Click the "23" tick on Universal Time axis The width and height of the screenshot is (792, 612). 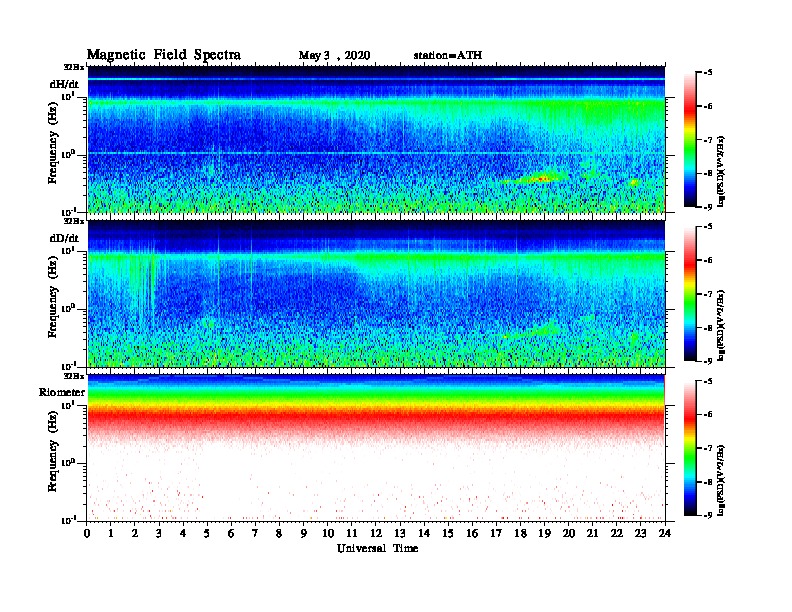pos(640,533)
